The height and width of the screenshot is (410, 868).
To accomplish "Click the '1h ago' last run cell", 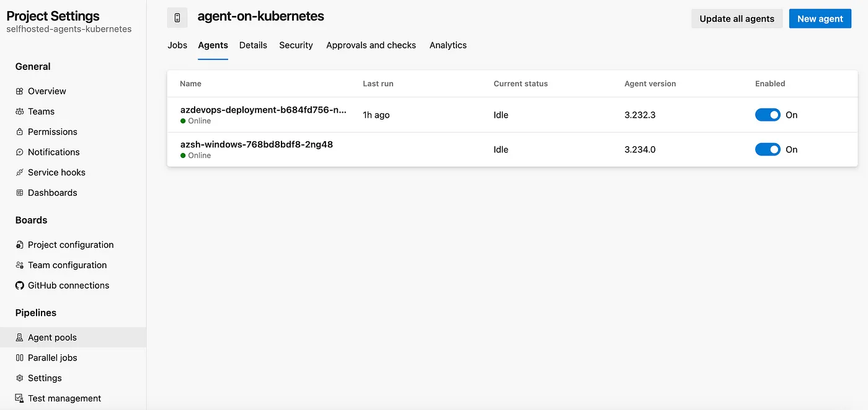I will point(376,115).
